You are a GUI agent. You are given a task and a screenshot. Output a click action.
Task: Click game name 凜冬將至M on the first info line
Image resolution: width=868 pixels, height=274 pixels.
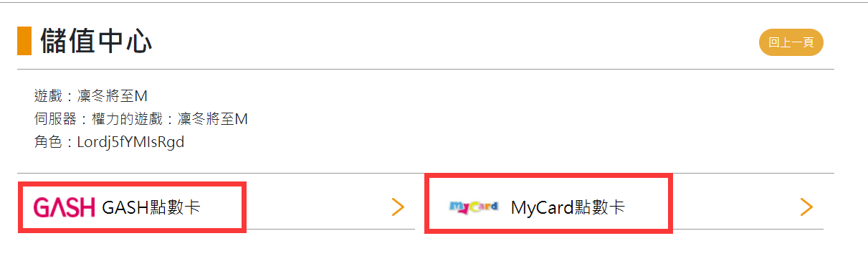113,96
